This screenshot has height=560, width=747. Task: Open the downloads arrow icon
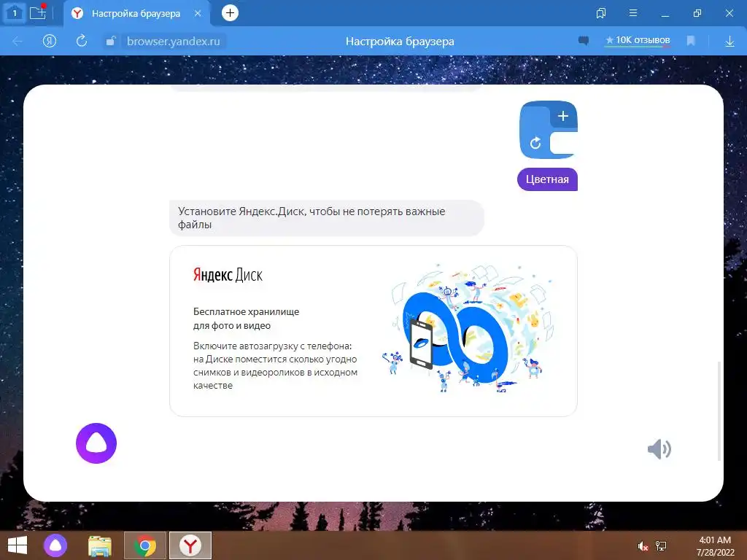pos(729,42)
